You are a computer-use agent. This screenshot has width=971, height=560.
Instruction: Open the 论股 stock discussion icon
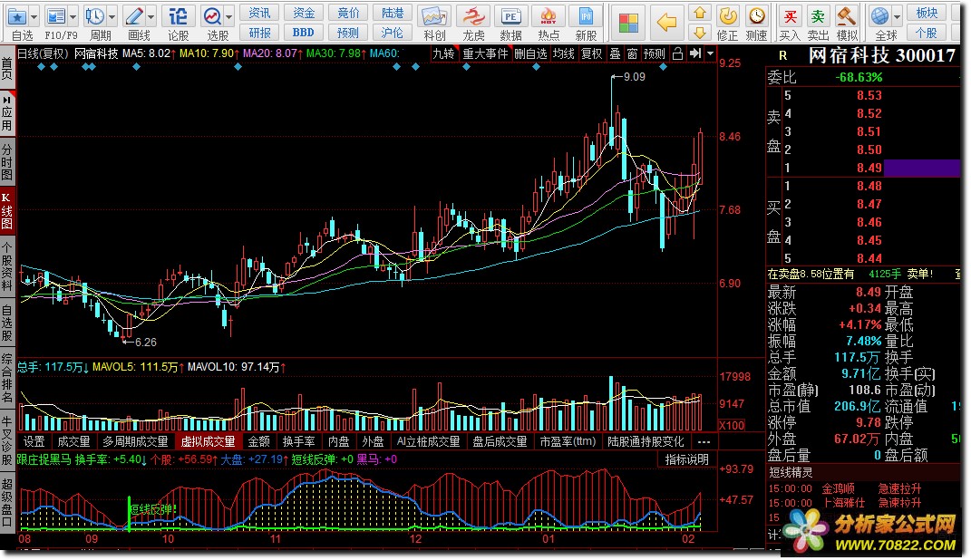(x=178, y=16)
